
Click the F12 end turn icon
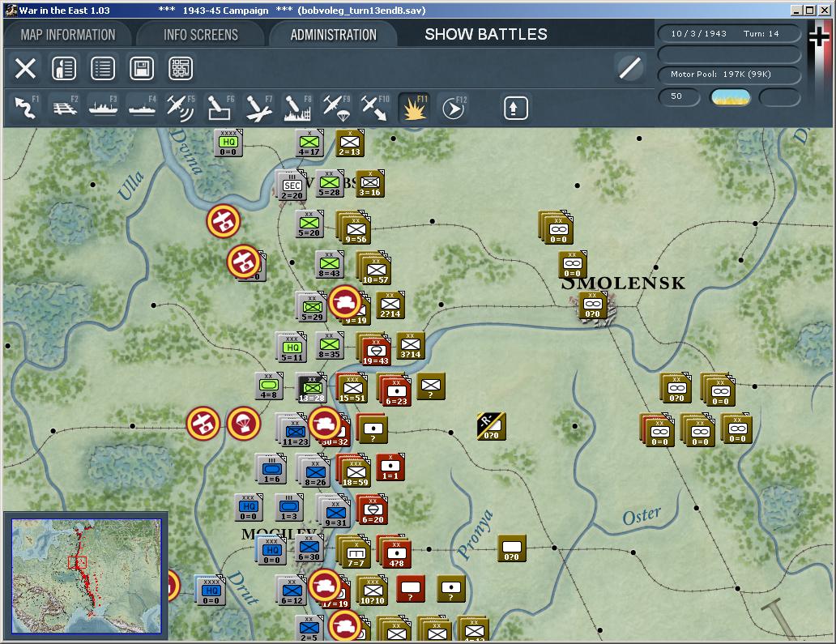click(453, 107)
